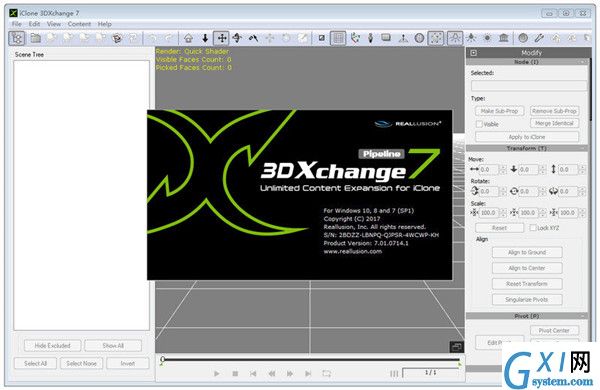Adjust the Rotate X value stepper arrows
Screen dimensions: 600x390
(503, 191)
